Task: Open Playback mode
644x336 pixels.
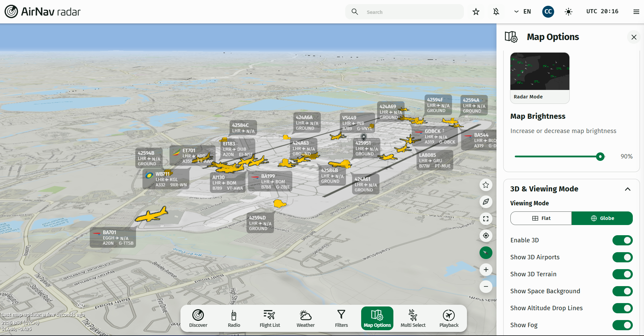Action: (x=449, y=318)
